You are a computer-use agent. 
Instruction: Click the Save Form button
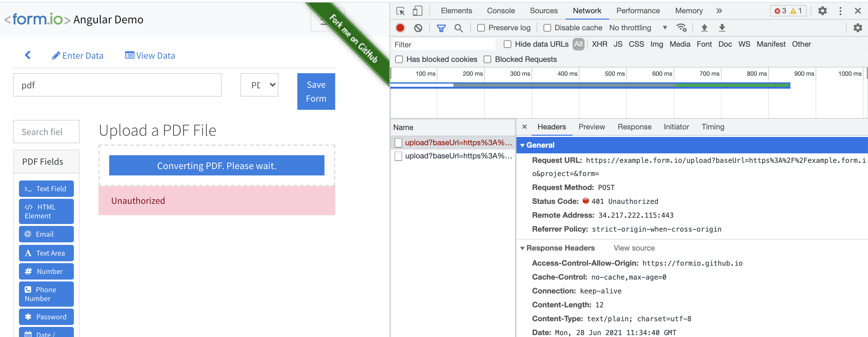click(316, 91)
